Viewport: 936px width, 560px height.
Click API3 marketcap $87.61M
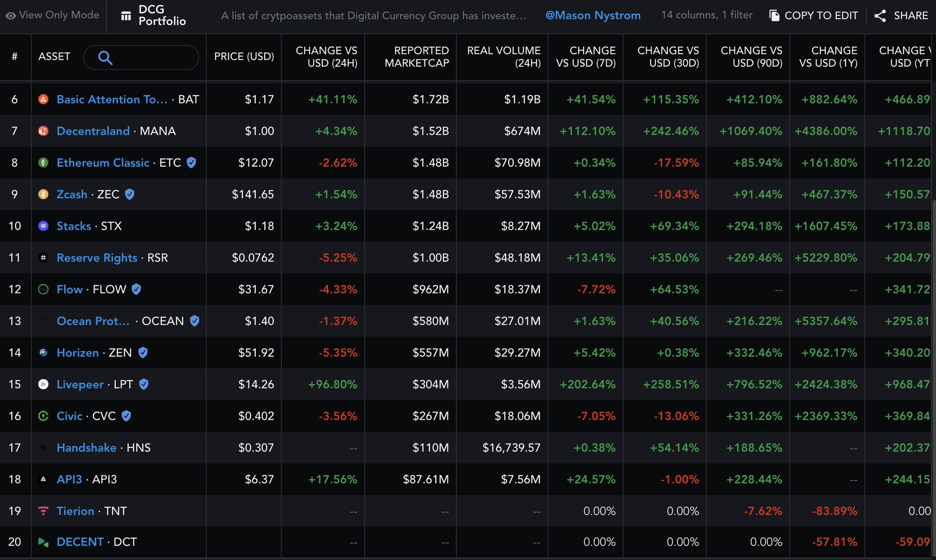425,479
